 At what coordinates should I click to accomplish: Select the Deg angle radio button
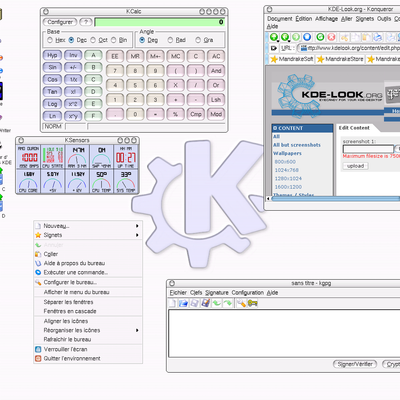pos(142,40)
